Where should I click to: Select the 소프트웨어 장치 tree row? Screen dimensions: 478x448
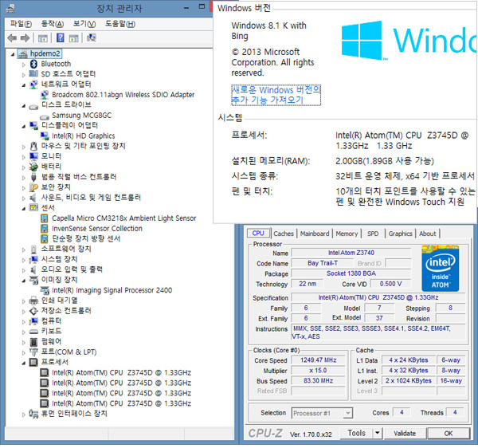[x=61, y=250]
